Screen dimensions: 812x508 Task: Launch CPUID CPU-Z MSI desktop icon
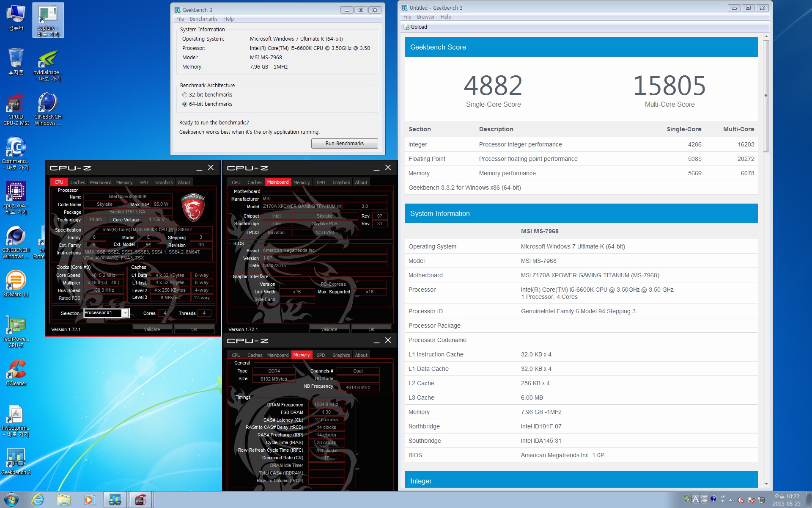coord(16,110)
